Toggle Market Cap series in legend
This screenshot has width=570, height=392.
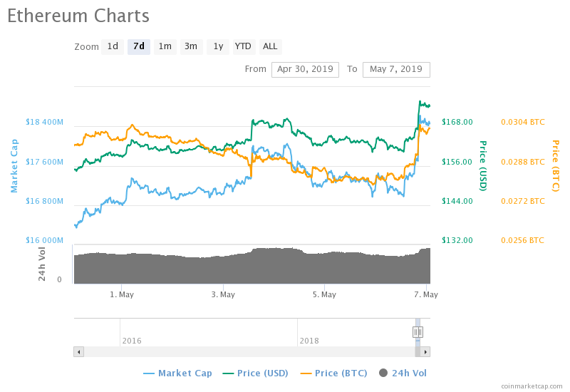pyautogui.click(x=177, y=373)
